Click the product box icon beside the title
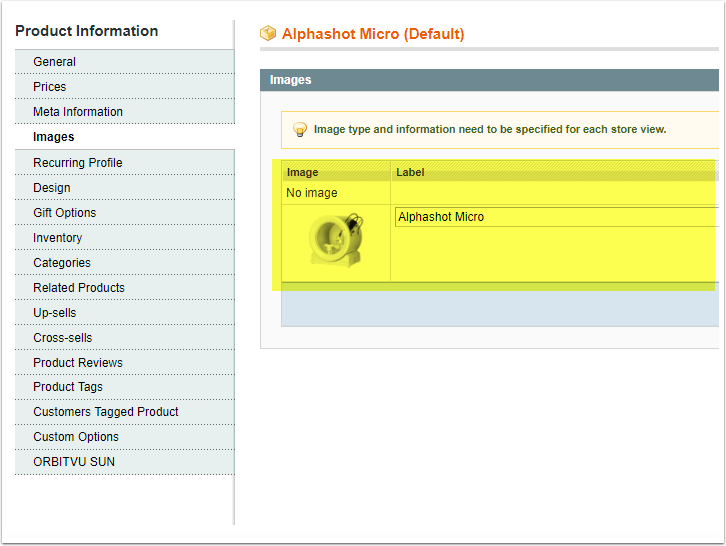This screenshot has width=726, height=546. pyautogui.click(x=268, y=33)
